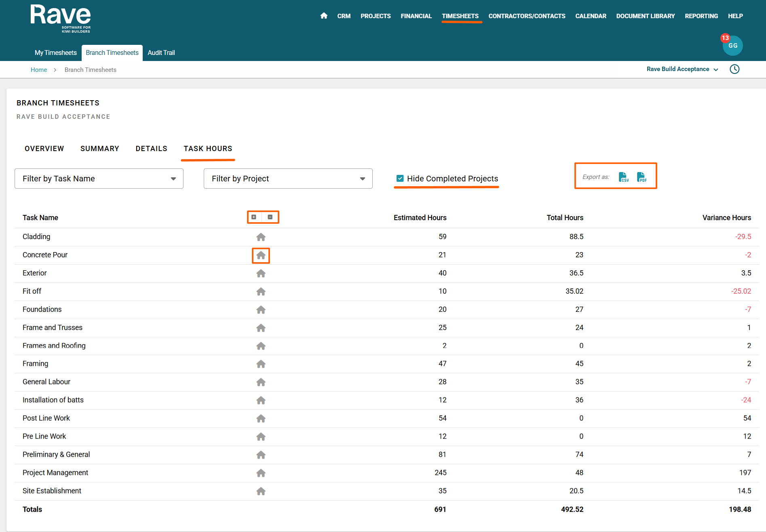Open the clock timer icon
Viewport: 766px width, 532px height.
tap(734, 69)
